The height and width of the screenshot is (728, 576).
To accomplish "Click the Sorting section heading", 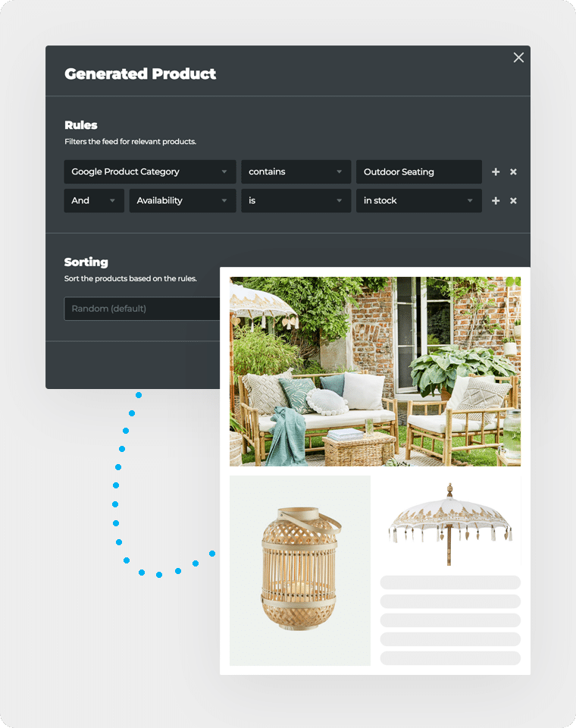I will pos(86,262).
